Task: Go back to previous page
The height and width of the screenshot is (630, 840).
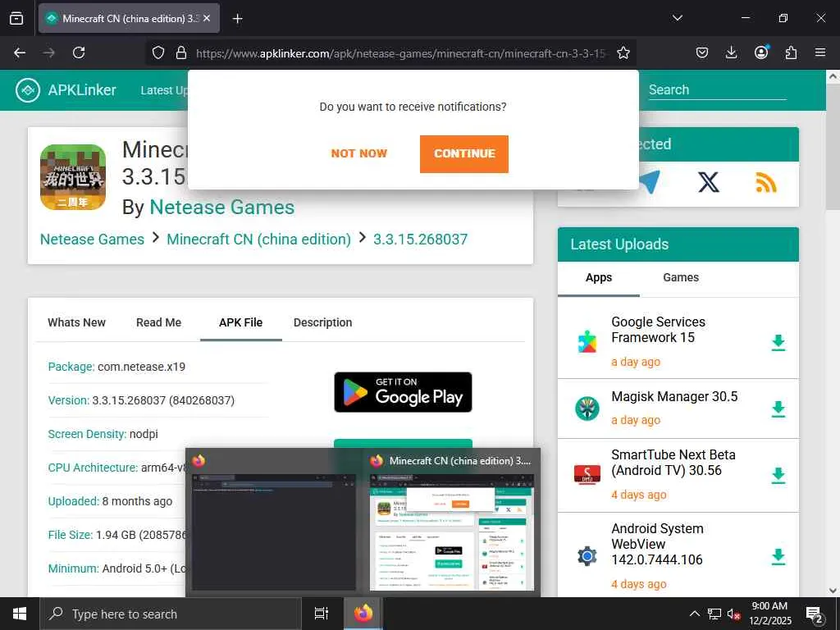Action: pos(20,52)
